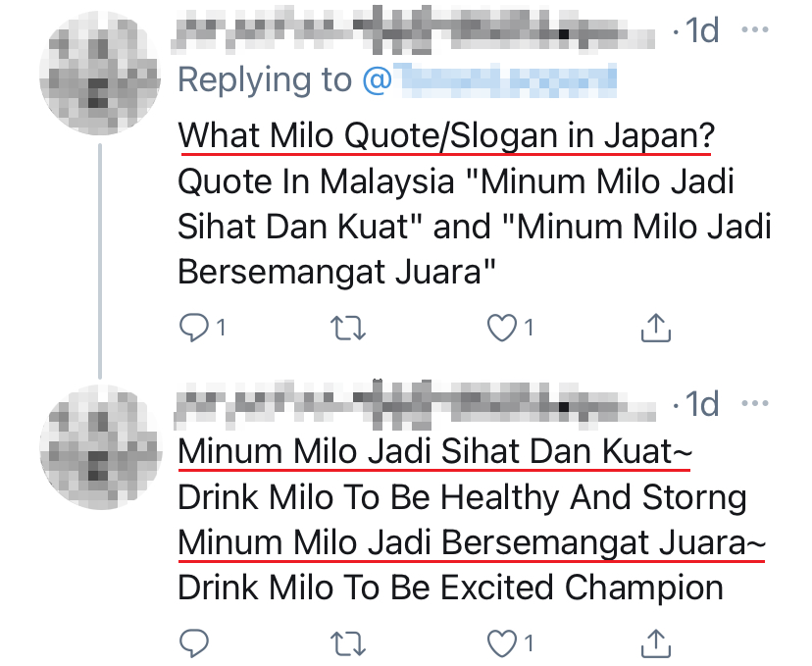Image resolution: width=812 pixels, height=666 pixels.
Task: Click the line "Drink Milo To Be Excited Champion"
Action: (450, 589)
